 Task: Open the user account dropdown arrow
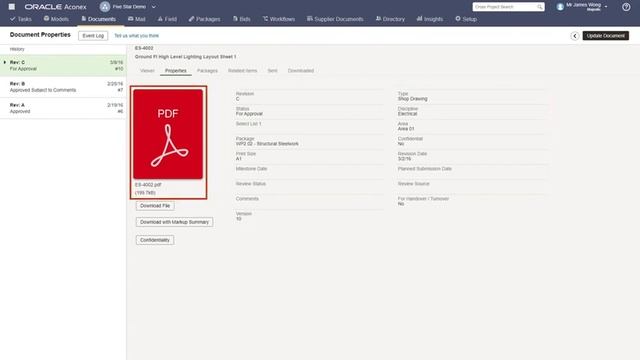(606, 7)
